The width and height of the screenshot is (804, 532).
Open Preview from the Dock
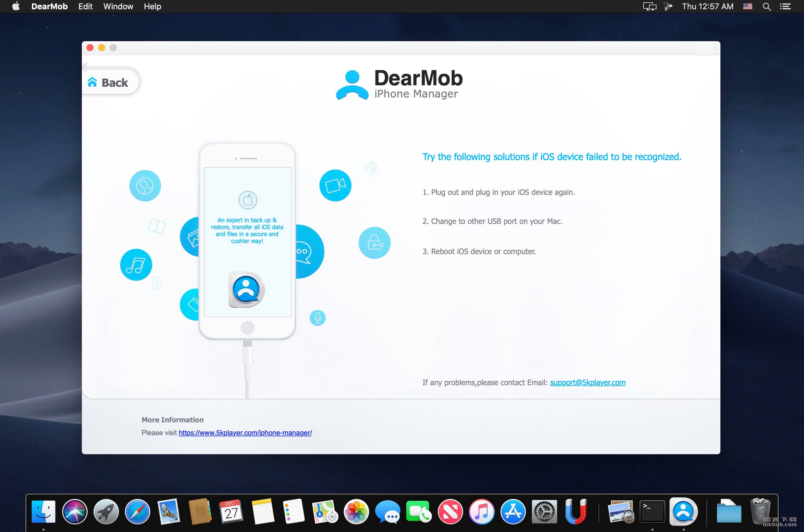pos(621,511)
